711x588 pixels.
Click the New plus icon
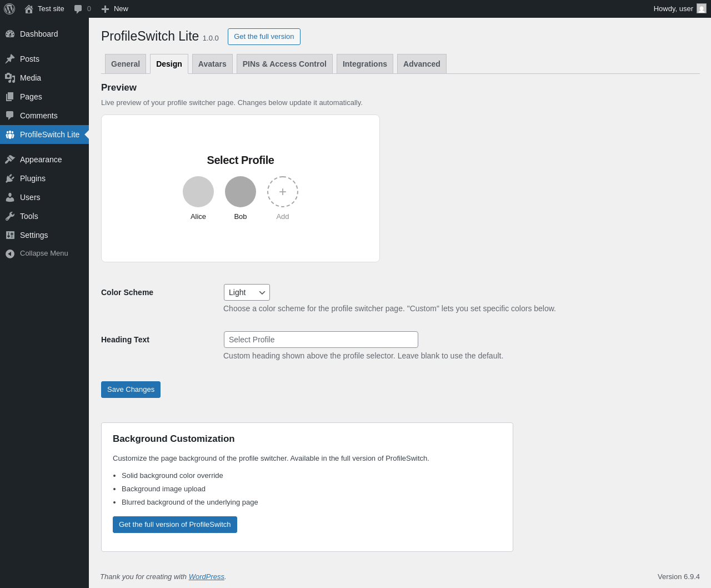tap(105, 9)
